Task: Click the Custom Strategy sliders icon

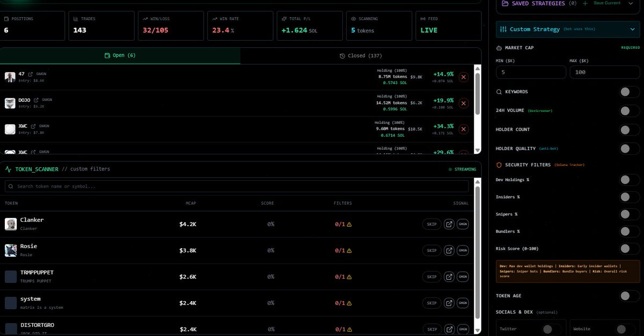Action: (x=503, y=29)
